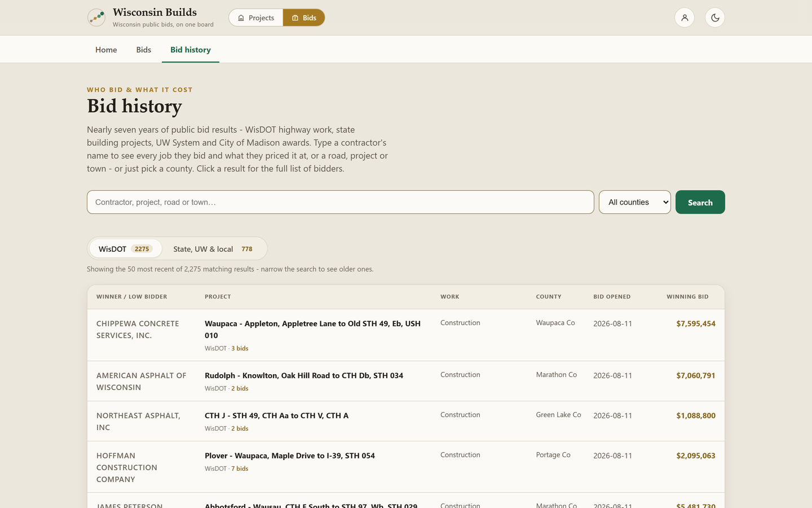The width and height of the screenshot is (812, 508).
Task: Toggle dark mode moon icon
Action: click(715, 17)
